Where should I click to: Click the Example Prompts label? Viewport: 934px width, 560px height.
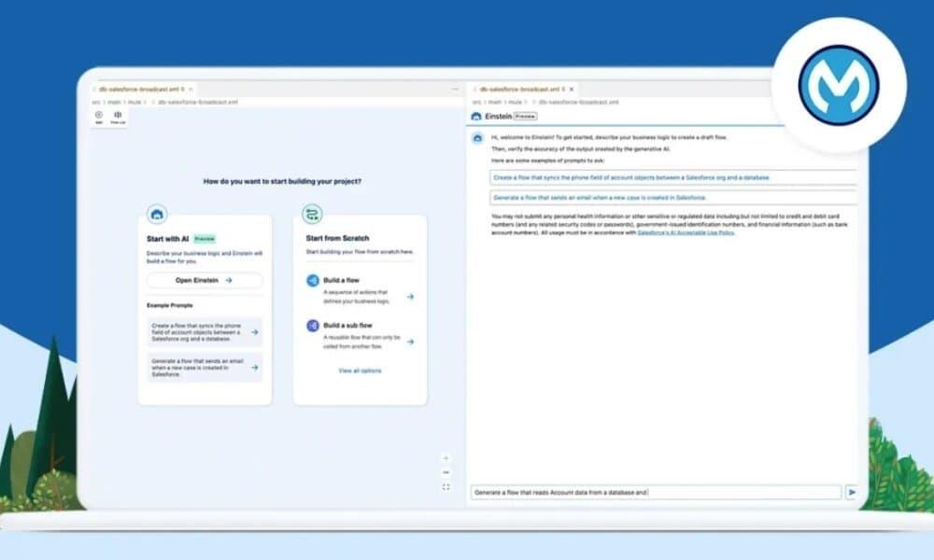click(x=170, y=305)
